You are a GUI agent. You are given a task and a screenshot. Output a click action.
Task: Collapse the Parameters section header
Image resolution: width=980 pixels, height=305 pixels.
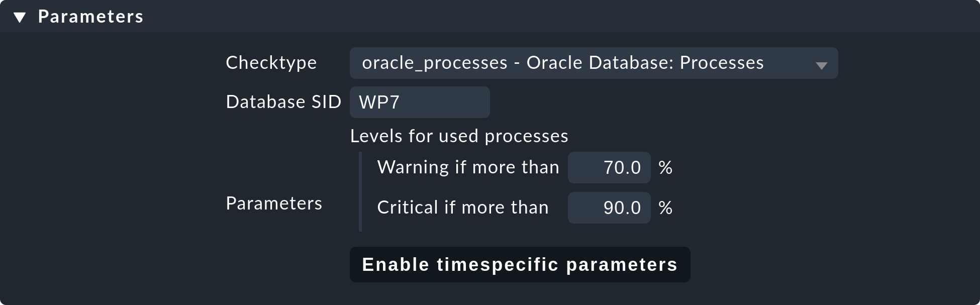pos(90,16)
